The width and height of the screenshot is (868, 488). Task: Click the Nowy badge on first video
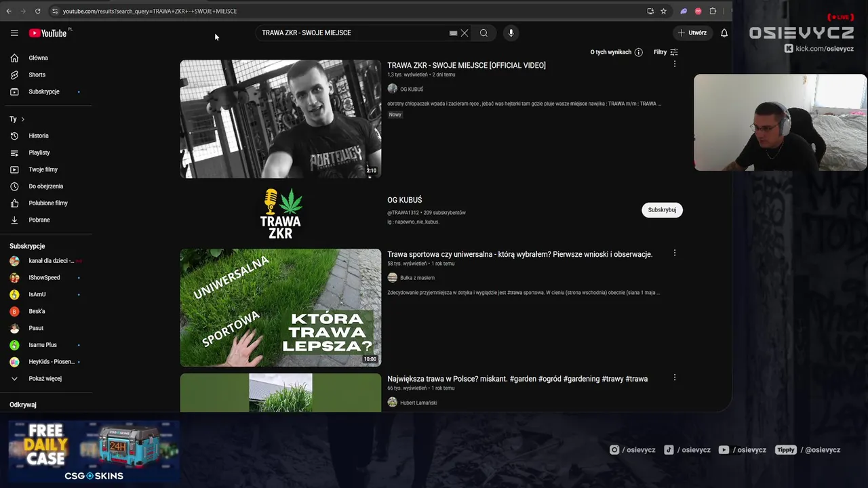(395, 115)
